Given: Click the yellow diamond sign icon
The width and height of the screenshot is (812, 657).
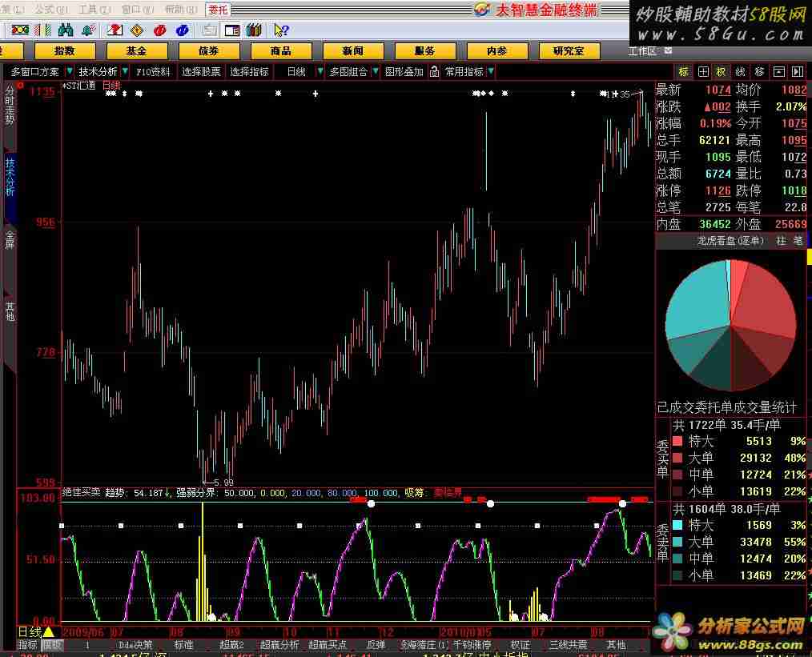Looking at the screenshot, I should (x=137, y=30).
